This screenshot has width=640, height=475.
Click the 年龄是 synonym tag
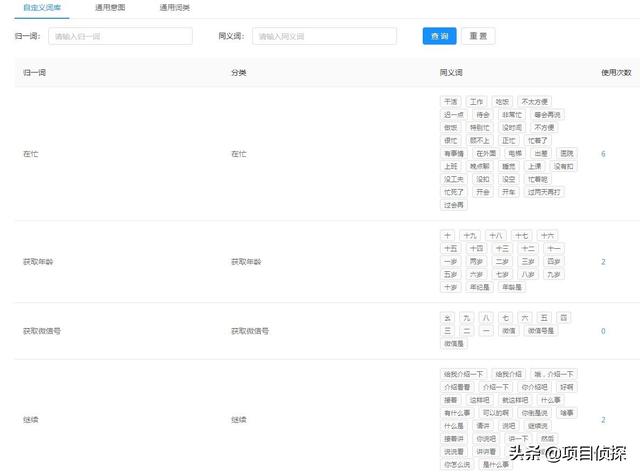click(512, 287)
